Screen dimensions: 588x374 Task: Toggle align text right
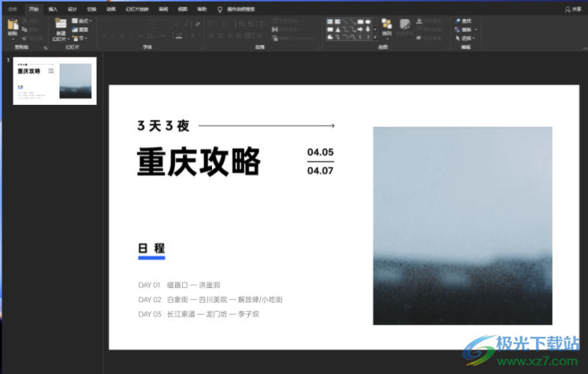229,36
